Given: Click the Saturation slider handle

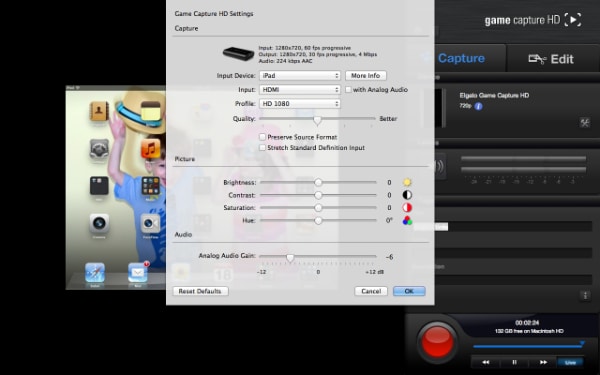Looking at the screenshot, I should tap(318, 208).
